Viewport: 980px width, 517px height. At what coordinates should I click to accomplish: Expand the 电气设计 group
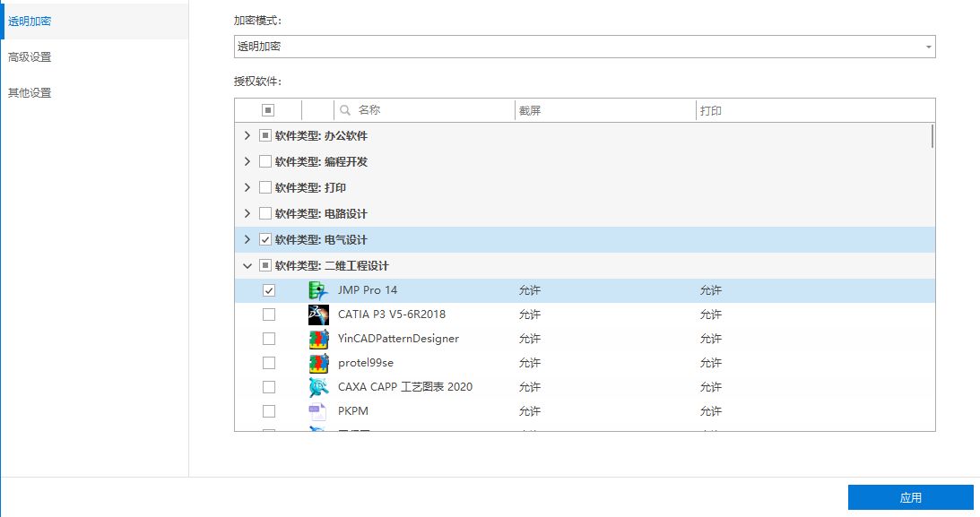247,239
